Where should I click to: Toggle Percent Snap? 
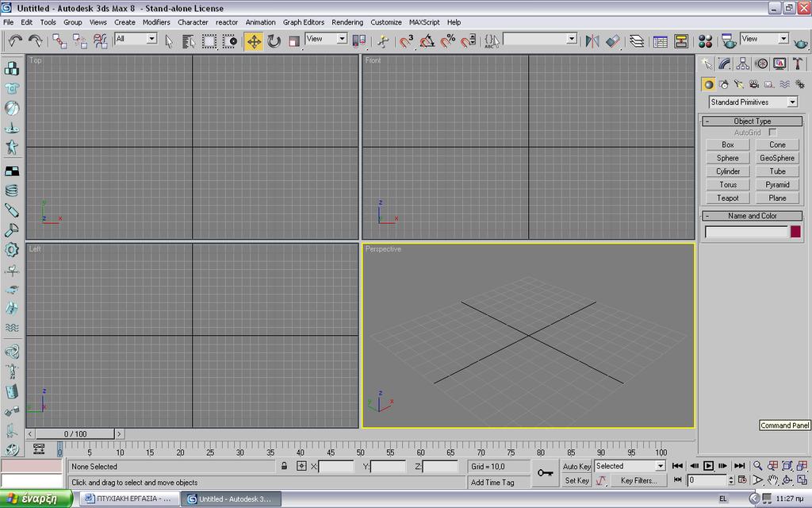point(447,41)
